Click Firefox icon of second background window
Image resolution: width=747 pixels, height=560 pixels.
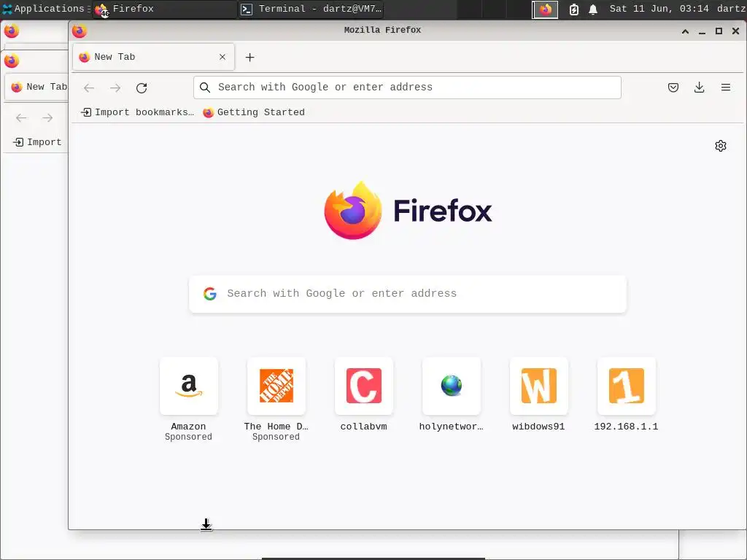pos(12,61)
